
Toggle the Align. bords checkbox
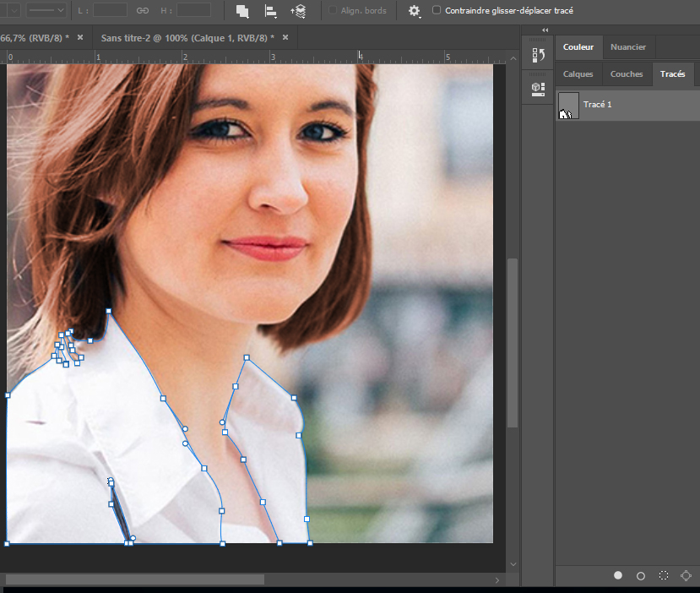[x=333, y=10]
